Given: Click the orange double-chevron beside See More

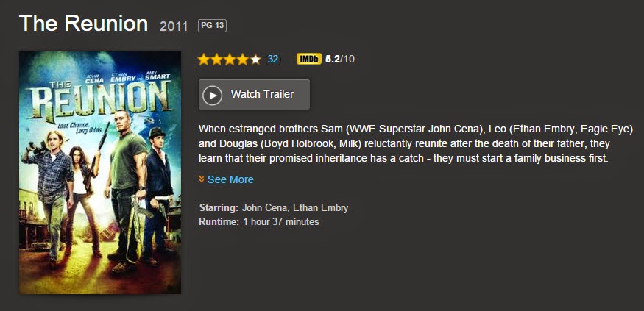Looking at the screenshot, I should click(201, 179).
